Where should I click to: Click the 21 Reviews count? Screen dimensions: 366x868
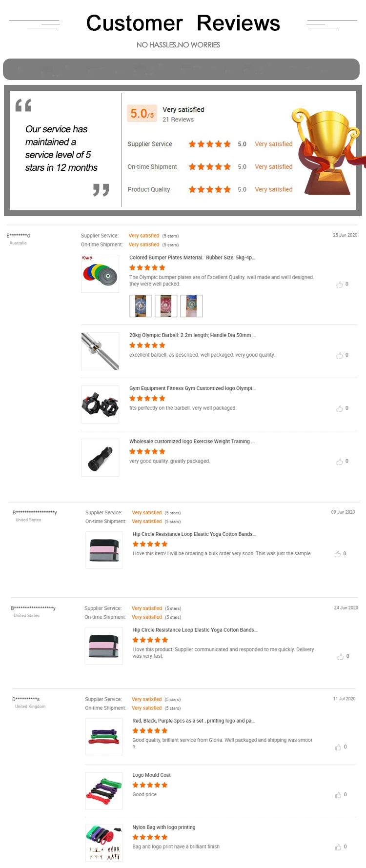click(x=179, y=120)
